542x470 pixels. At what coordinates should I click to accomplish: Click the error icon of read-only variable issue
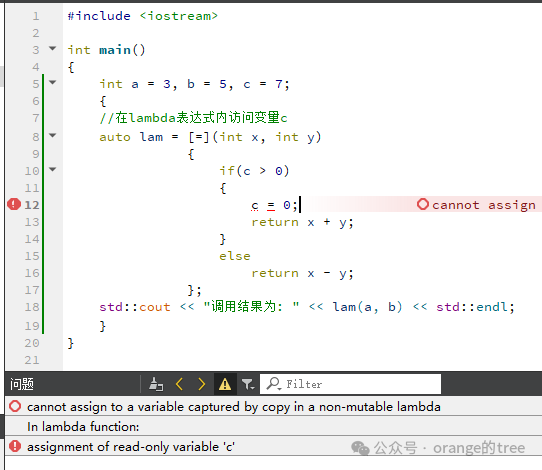(x=15, y=446)
